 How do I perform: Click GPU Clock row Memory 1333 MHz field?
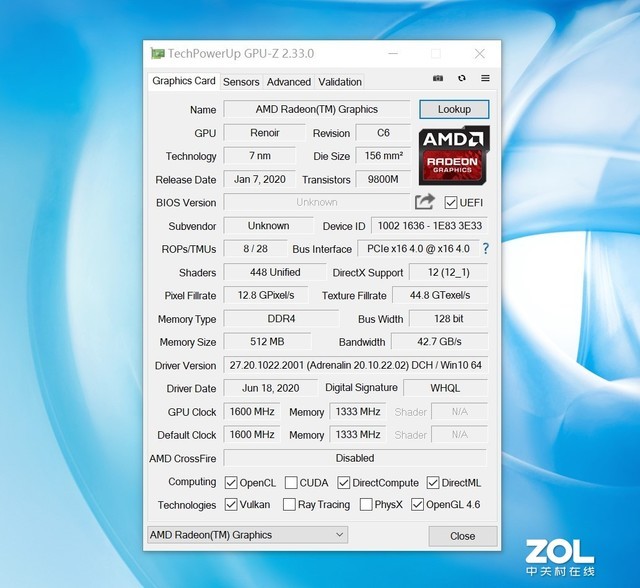[x=358, y=411]
